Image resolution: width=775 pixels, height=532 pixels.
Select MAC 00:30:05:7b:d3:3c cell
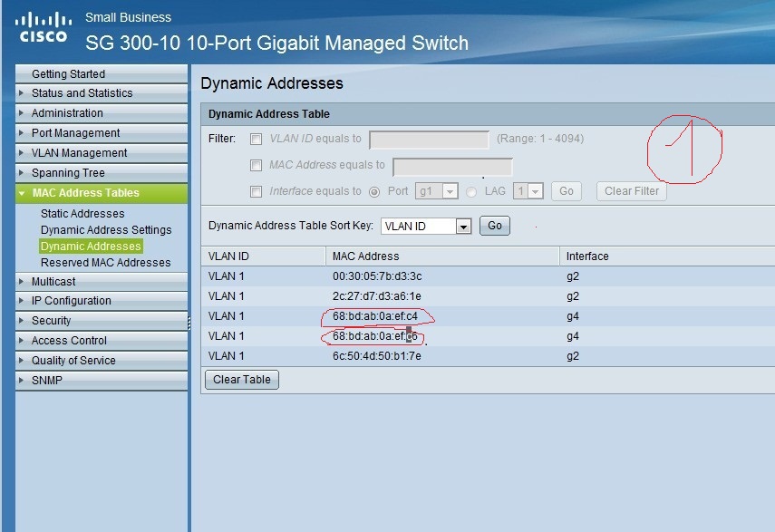[x=377, y=276]
